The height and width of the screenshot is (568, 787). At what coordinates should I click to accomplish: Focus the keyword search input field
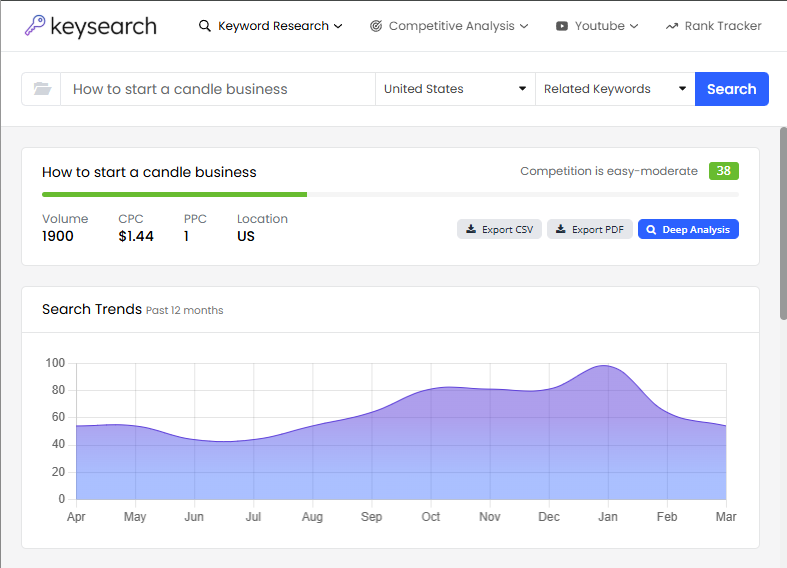pos(217,89)
